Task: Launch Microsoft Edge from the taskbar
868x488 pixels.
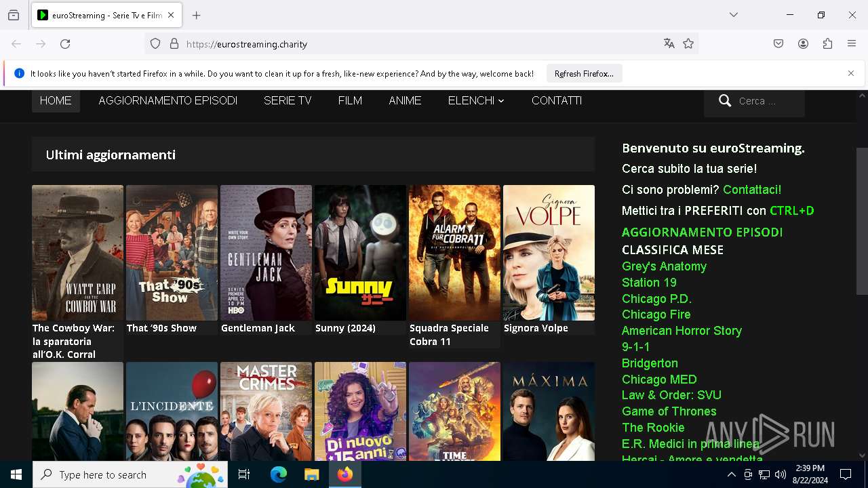Action: 279,474
